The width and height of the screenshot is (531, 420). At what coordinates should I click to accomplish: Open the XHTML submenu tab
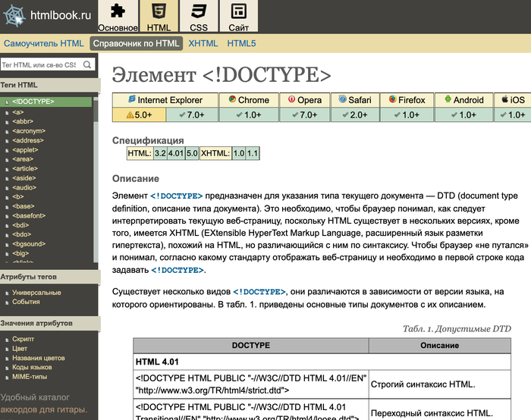point(203,43)
